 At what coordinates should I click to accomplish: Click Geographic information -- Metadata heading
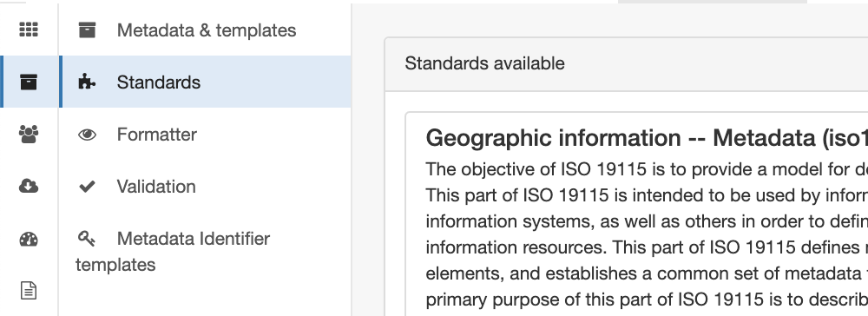click(647, 138)
